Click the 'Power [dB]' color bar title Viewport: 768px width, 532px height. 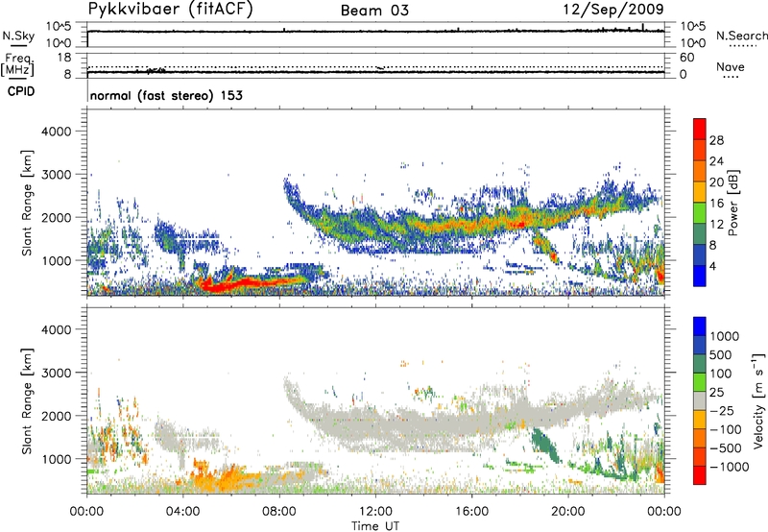pos(732,203)
